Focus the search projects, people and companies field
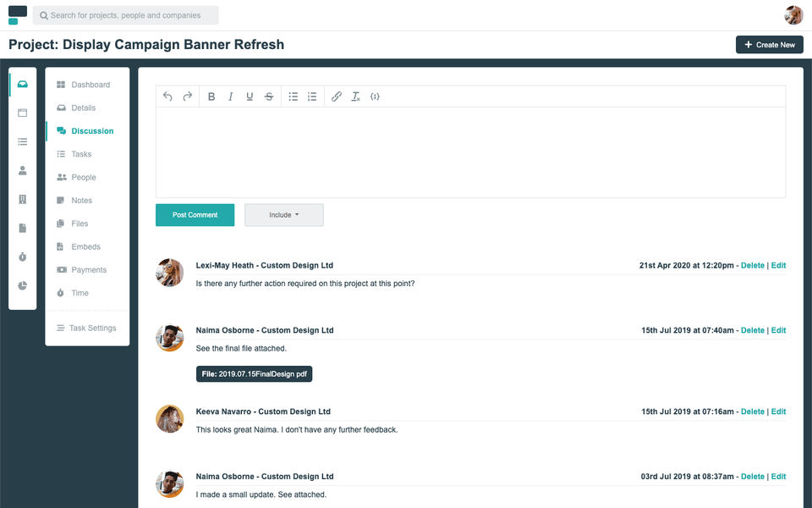 125,15
